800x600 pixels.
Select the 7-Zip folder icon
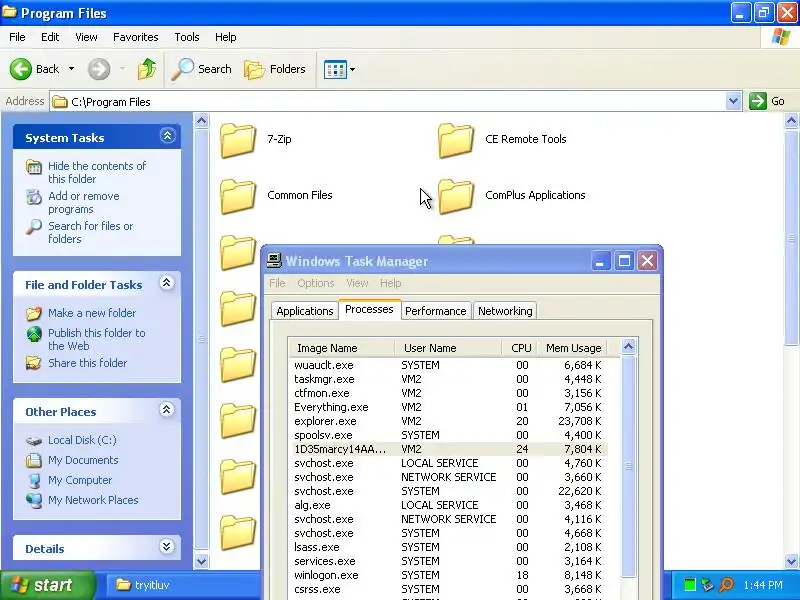238,139
